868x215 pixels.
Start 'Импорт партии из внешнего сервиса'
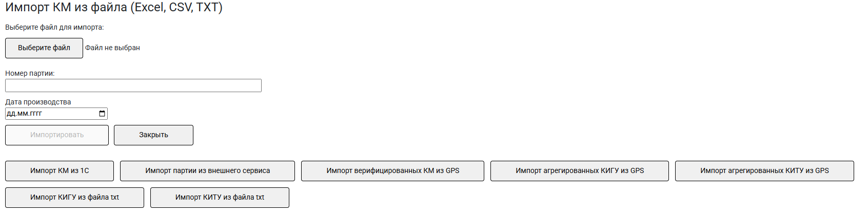207,171
